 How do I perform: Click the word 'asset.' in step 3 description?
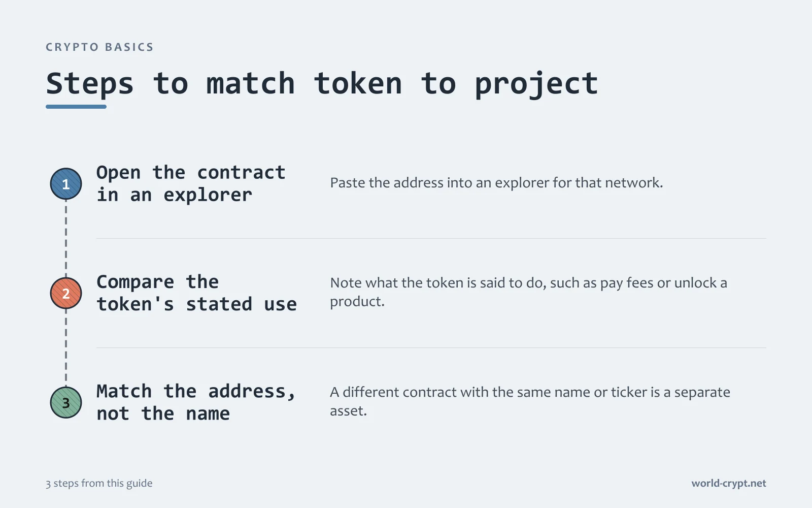pos(348,411)
